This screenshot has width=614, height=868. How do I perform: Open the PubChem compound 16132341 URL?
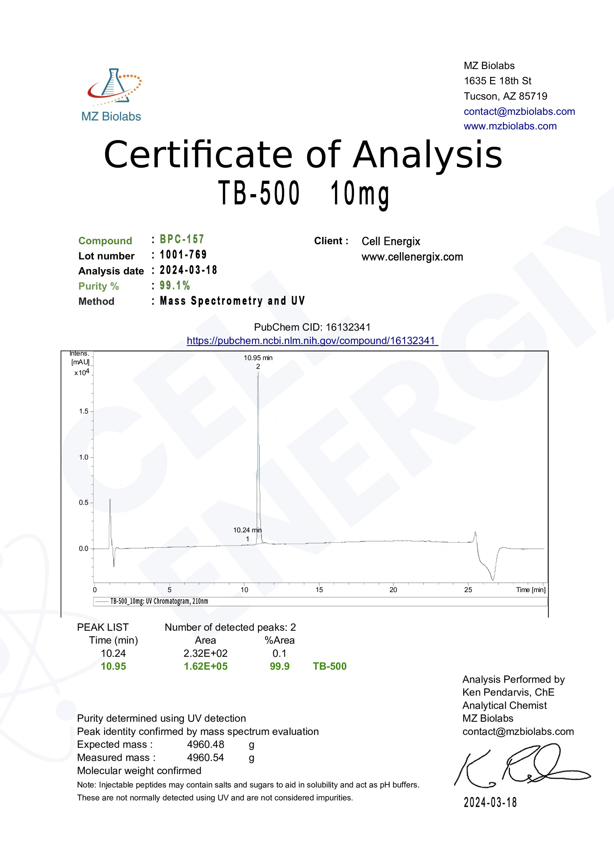[x=313, y=341]
